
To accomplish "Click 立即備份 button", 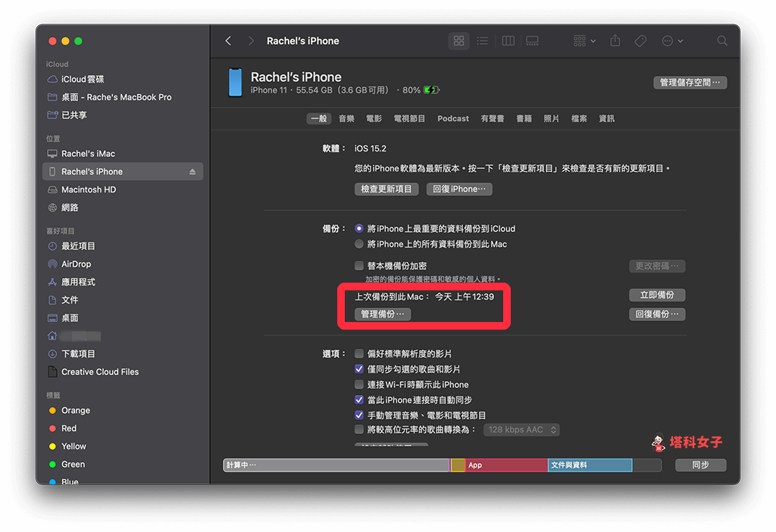I will point(657,295).
